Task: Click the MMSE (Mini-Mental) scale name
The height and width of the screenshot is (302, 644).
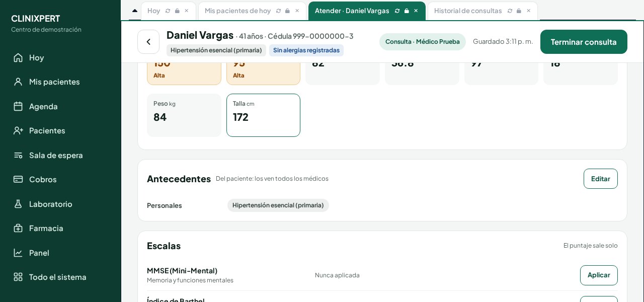Action: point(182,271)
